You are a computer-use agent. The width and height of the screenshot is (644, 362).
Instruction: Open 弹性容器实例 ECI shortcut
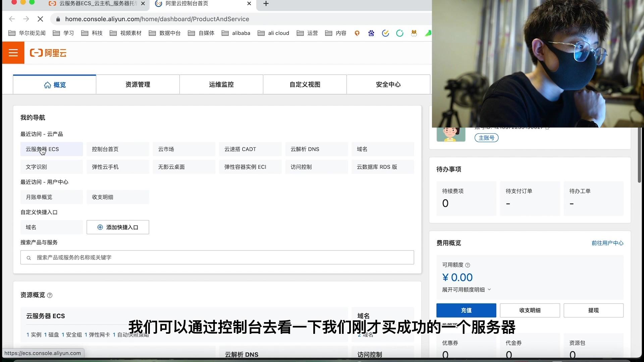(x=250, y=167)
